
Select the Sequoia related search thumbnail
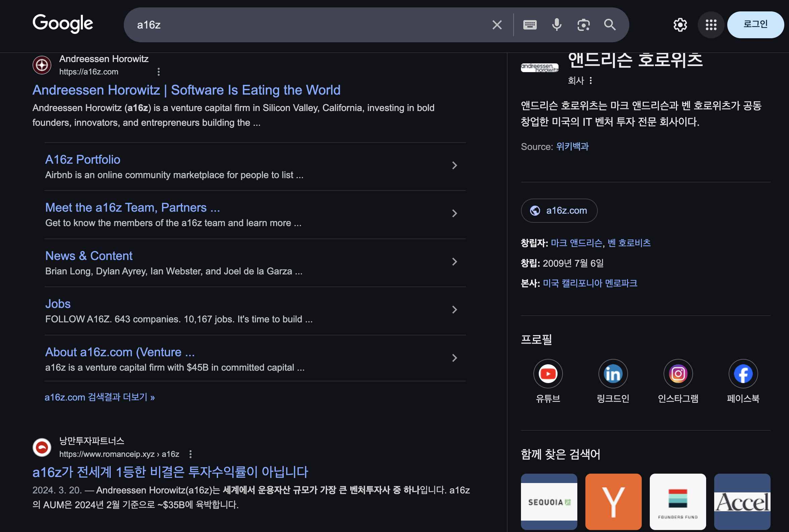[548, 501]
